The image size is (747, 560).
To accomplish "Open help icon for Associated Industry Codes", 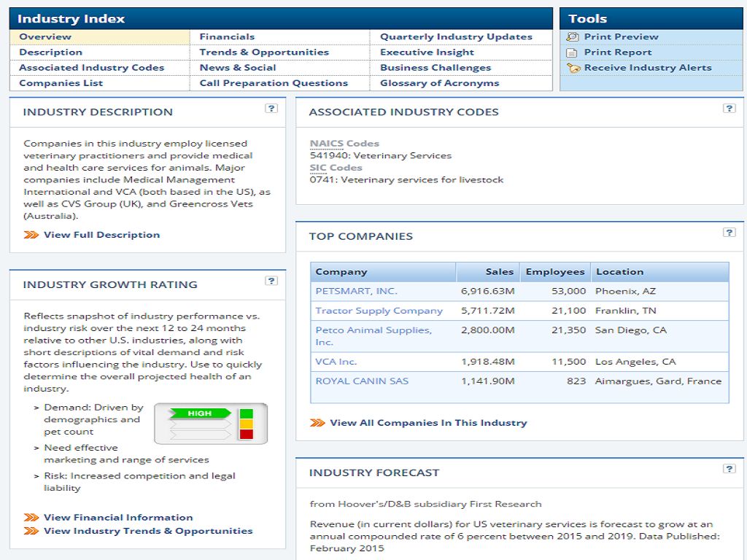I will pyautogui.click(x=729, y=109).
